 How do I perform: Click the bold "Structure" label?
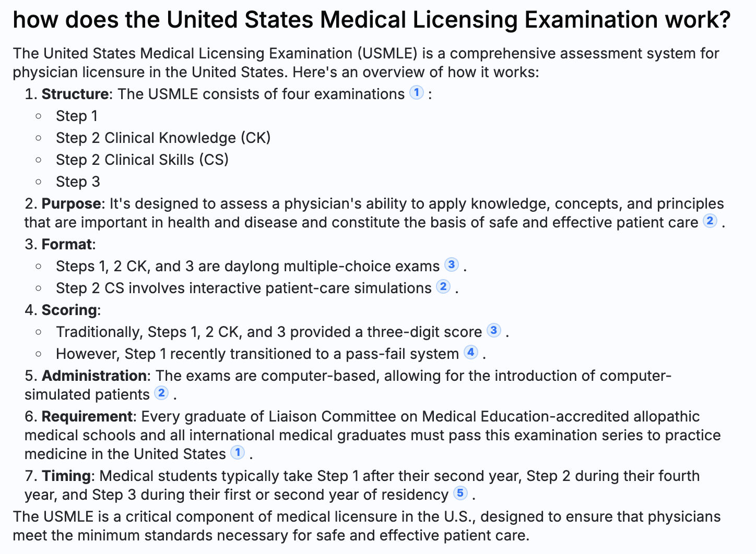(x=75, y=94)
